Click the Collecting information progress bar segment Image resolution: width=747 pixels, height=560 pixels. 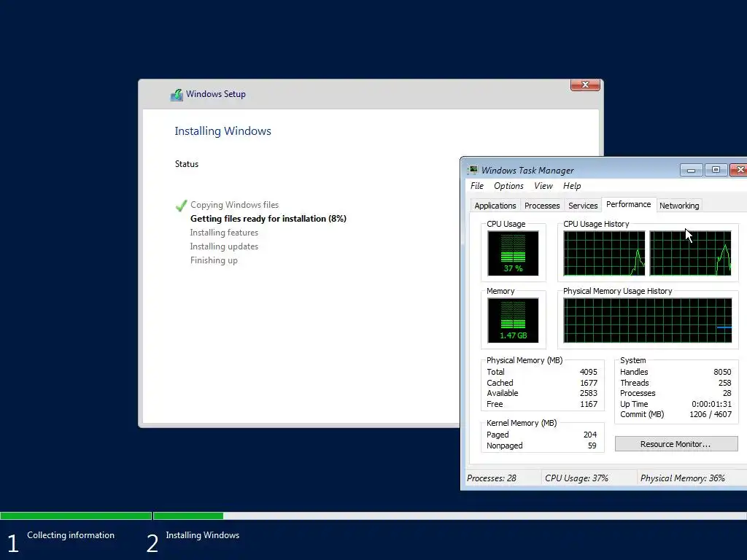coord(76,516)
